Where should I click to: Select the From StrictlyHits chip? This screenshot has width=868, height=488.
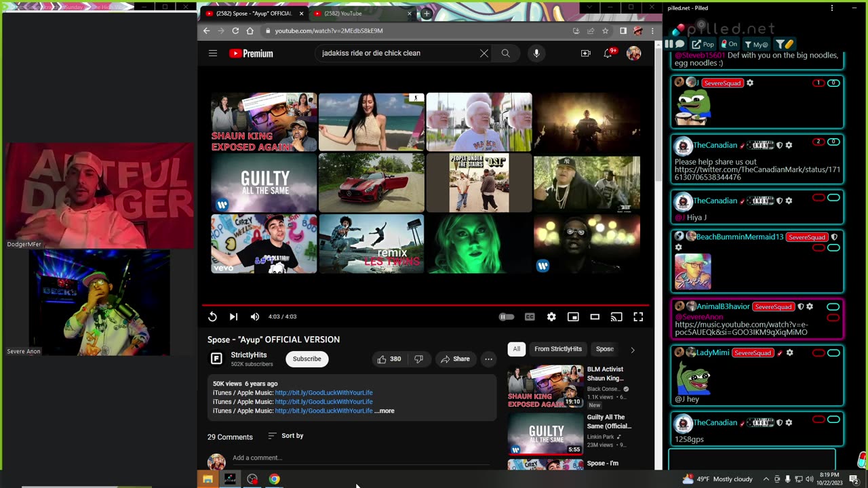(x=558, y=349)
